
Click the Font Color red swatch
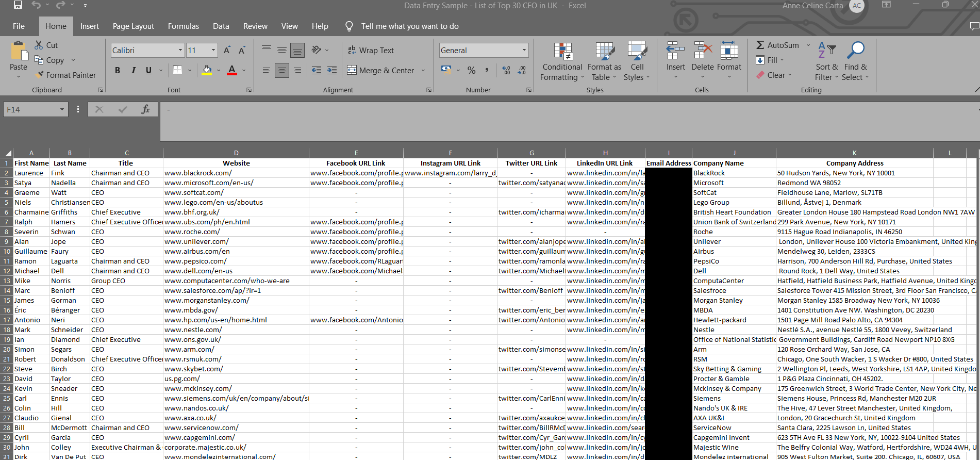tap(232, 70)
